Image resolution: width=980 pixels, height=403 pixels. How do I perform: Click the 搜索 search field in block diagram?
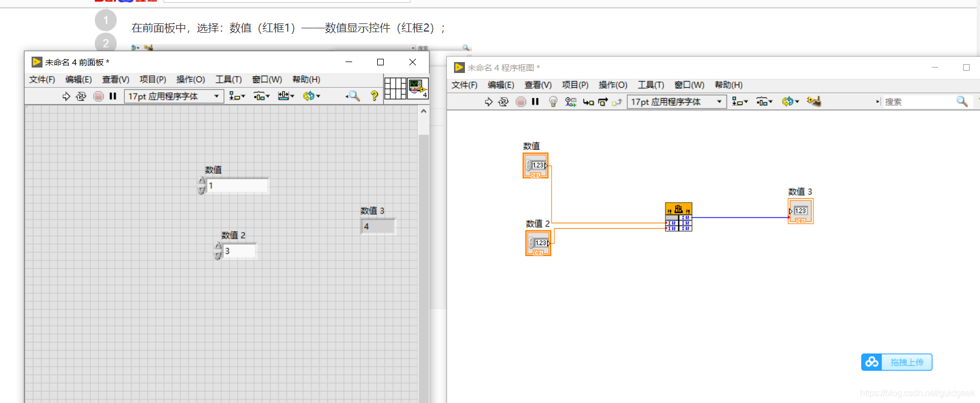(918, 102)
